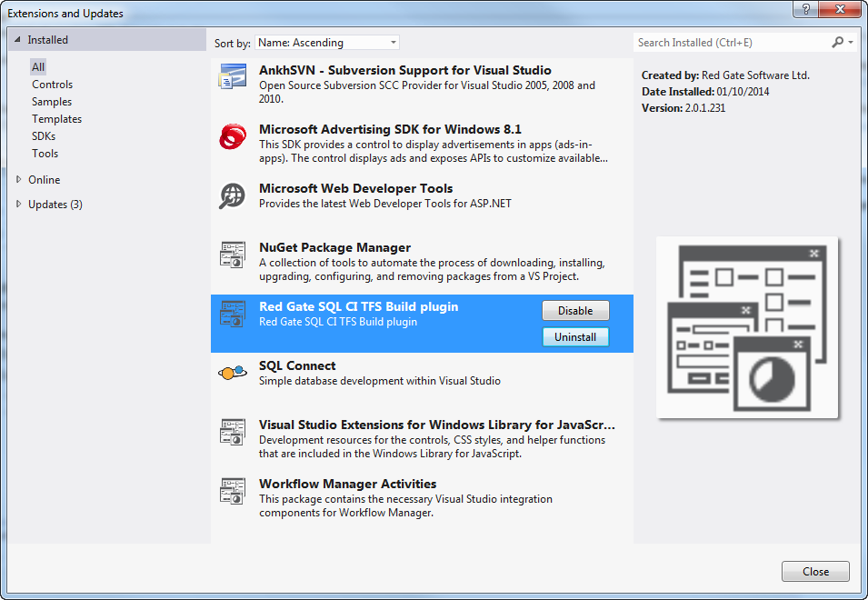Click the Workflow Manager Activities icon

pos(233,491)
